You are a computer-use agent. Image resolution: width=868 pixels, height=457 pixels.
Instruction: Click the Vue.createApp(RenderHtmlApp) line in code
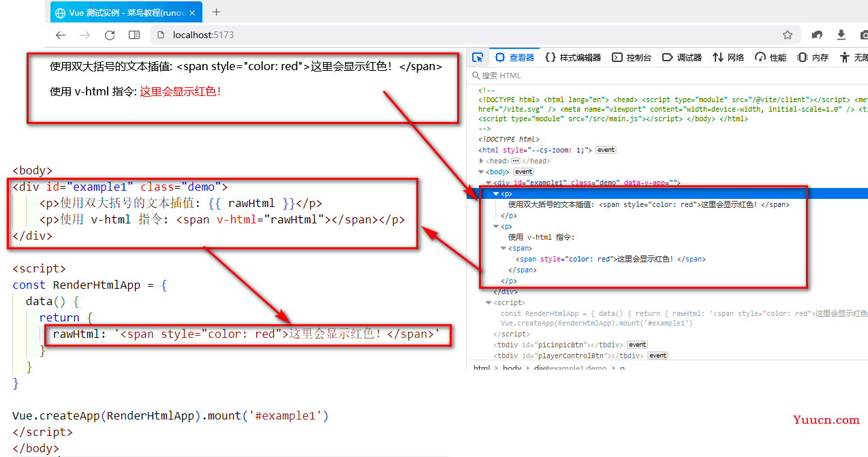[170, 415]
